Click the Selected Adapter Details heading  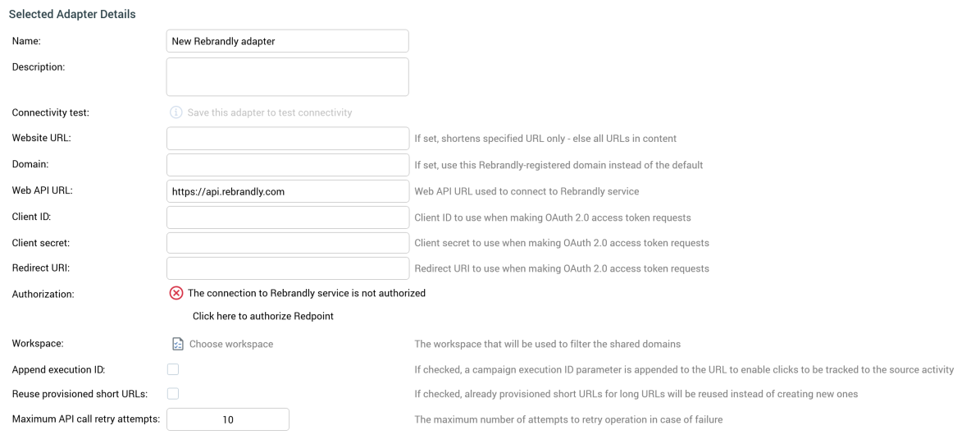click(x=72, y=15)
